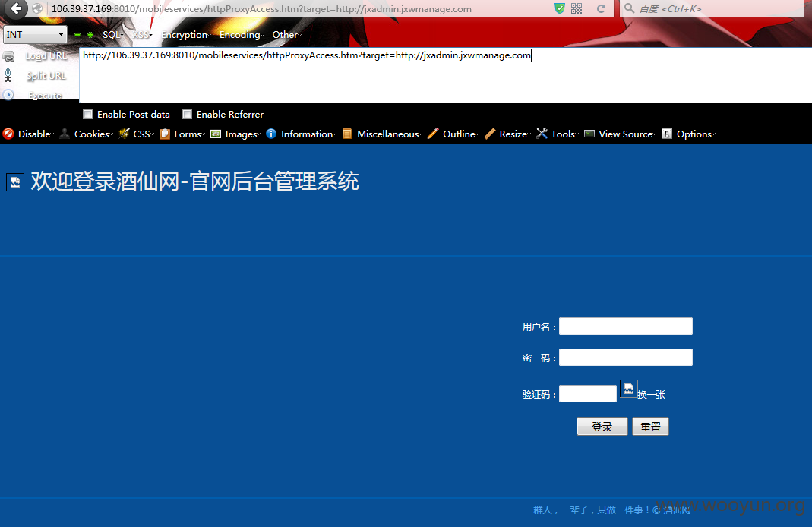Viewport: 812px width, 527px height.
Task: Click the 登录 login button
Action: [602, 427]
